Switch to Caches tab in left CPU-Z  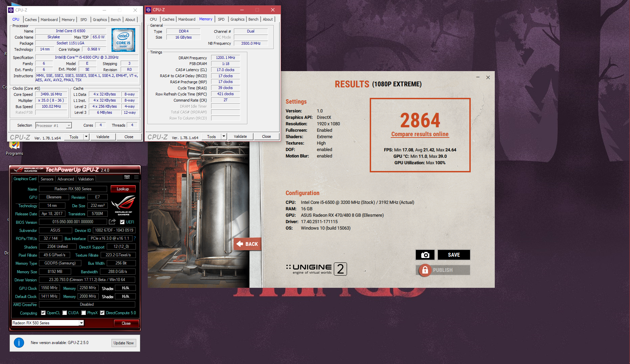pyautogui.click(x=31, y=20)
